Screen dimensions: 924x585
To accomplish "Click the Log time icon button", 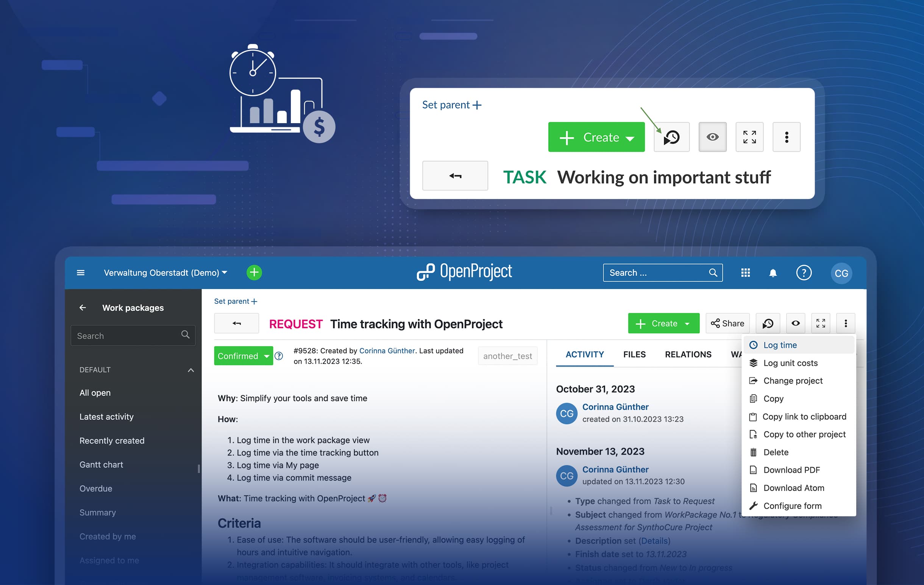I will [767, 324].
